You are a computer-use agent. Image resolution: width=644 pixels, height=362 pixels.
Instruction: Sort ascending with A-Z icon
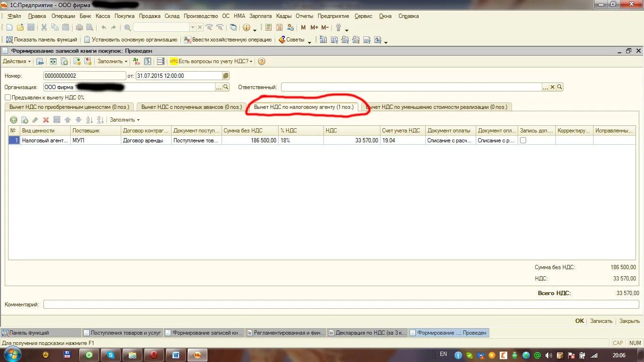[90, 120]
